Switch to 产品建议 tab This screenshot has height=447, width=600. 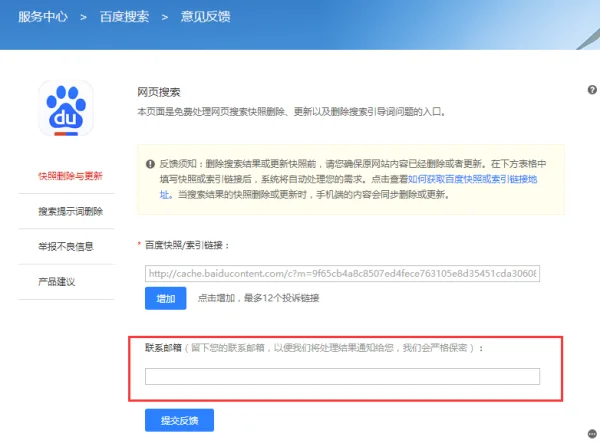pyautogui.click(x=57, y=282)
